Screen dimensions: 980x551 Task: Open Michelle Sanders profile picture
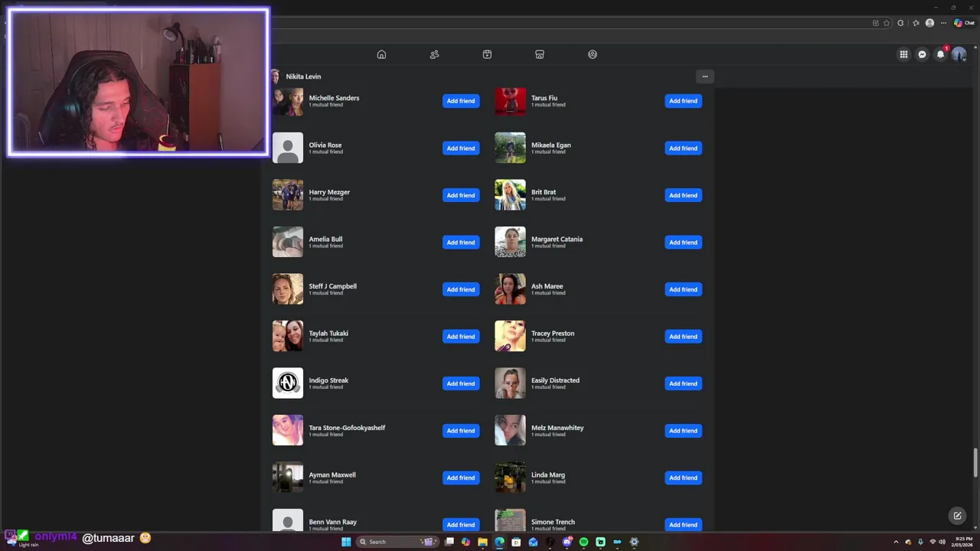click(x=288, y=101)
